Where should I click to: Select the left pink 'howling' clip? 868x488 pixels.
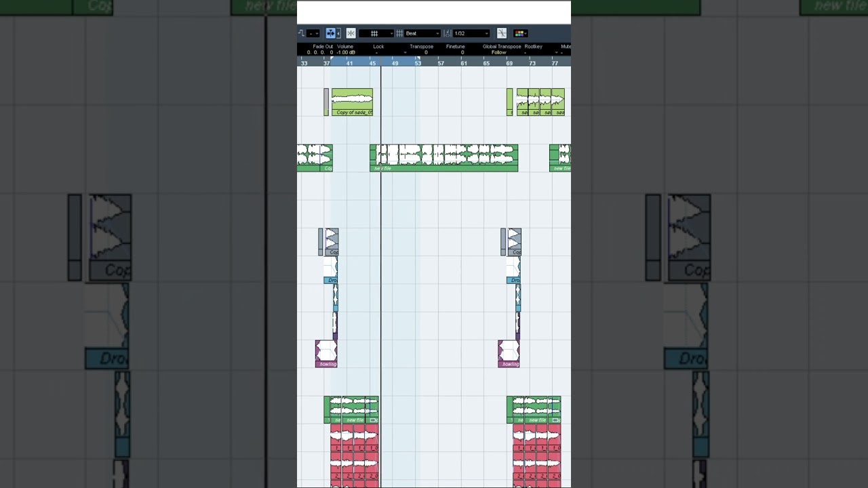326,354
